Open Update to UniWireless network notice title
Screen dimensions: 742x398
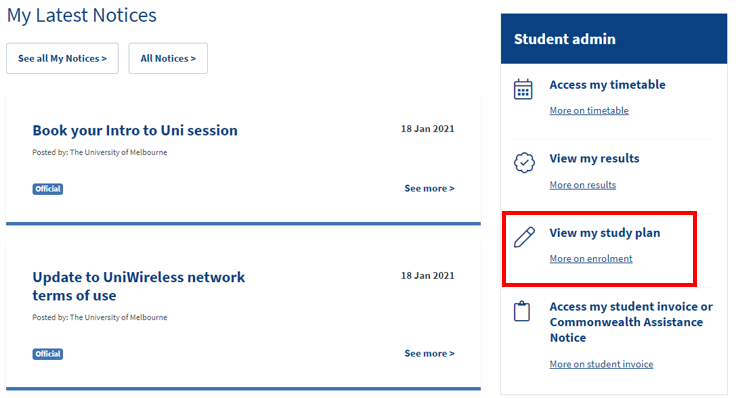tap(138, 286)
